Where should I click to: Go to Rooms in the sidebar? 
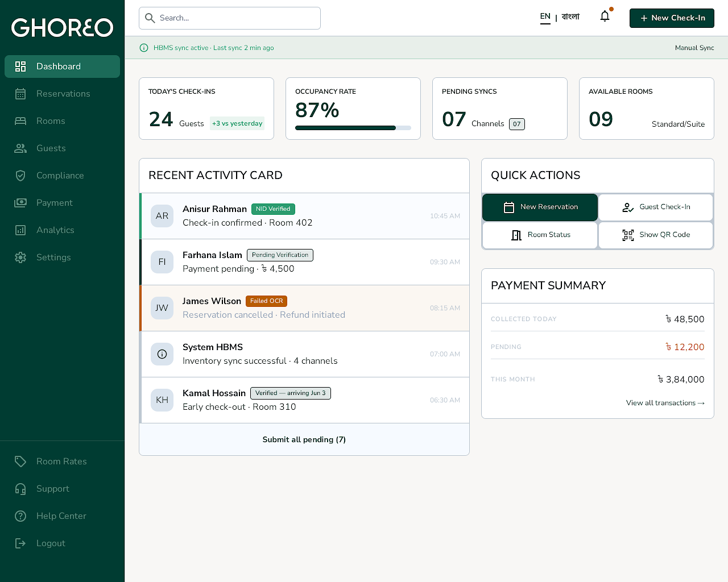pyautogui.click(x=63, y=121)
